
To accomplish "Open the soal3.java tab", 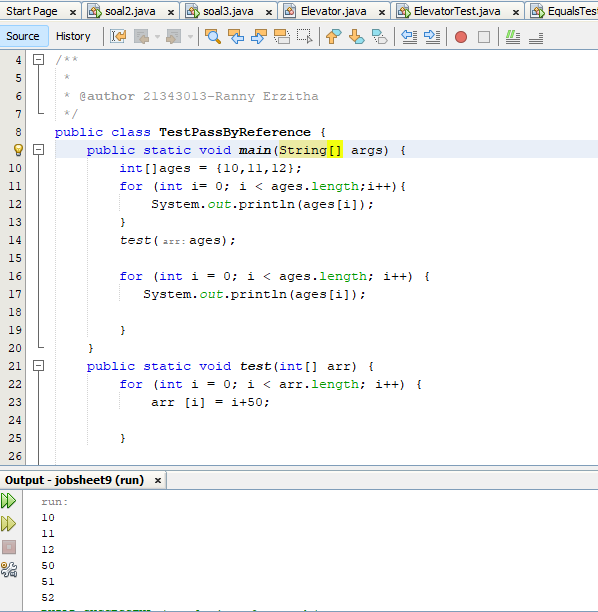I will (228, 11).
